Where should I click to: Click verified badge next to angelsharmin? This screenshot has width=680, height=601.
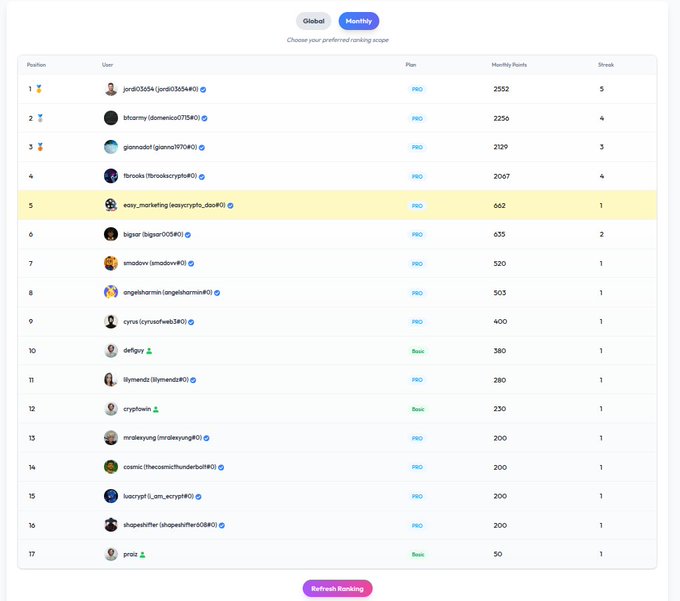click(x=217, y=293)
